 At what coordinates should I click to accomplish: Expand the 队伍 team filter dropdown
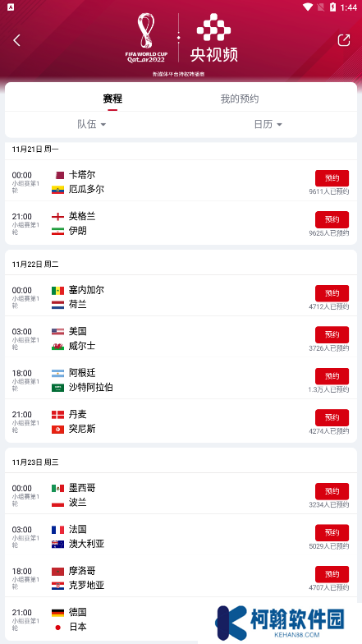point(92,124)
